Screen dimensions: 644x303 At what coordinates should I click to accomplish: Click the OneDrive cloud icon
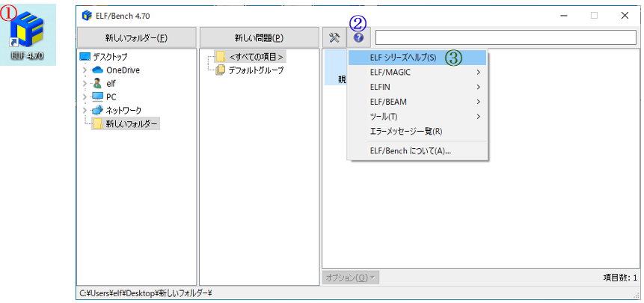tap(98, 70)
